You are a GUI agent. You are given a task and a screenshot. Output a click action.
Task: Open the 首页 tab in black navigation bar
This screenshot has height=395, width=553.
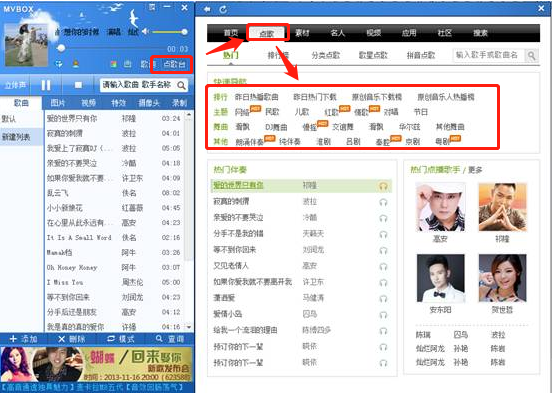pos(231,33)
